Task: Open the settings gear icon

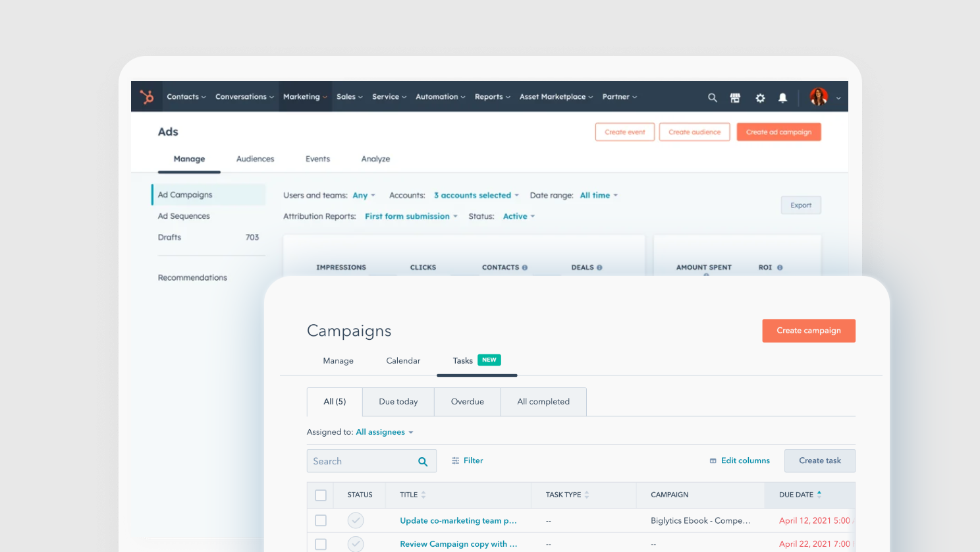Action: (x=760, y=97)
